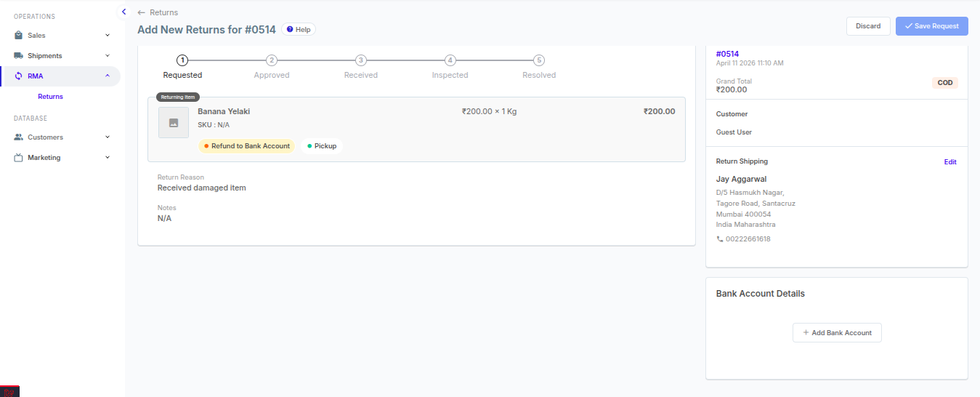Click the 00222661618 phone number
The image size is (980, 397).
point(748,238)
